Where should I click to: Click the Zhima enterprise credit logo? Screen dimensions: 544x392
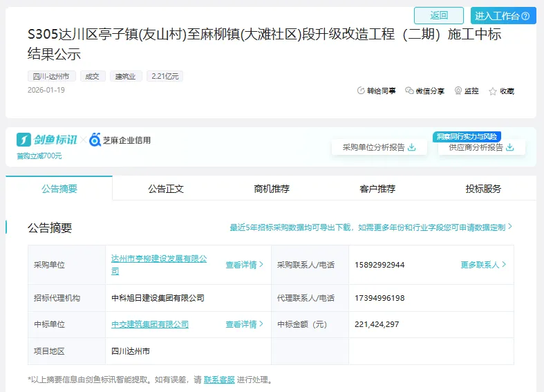[x=120, y=140]
